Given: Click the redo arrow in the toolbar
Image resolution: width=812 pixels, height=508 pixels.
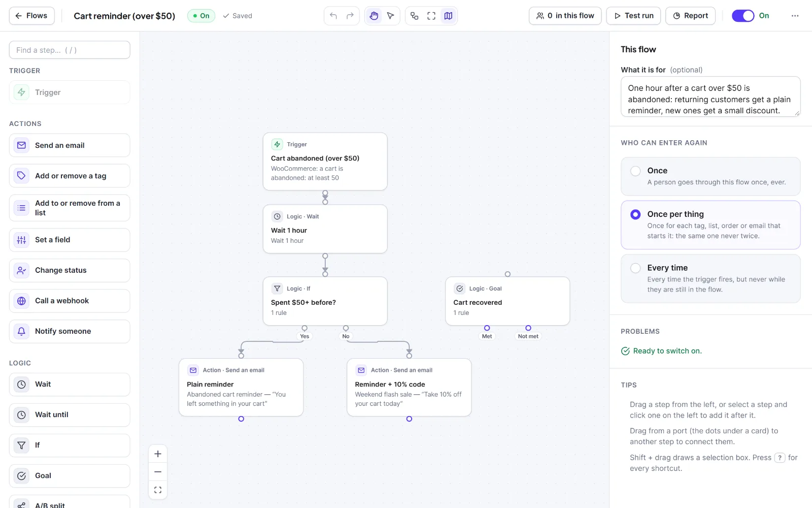Looking at the screenshot, I should tap(350, 16).
